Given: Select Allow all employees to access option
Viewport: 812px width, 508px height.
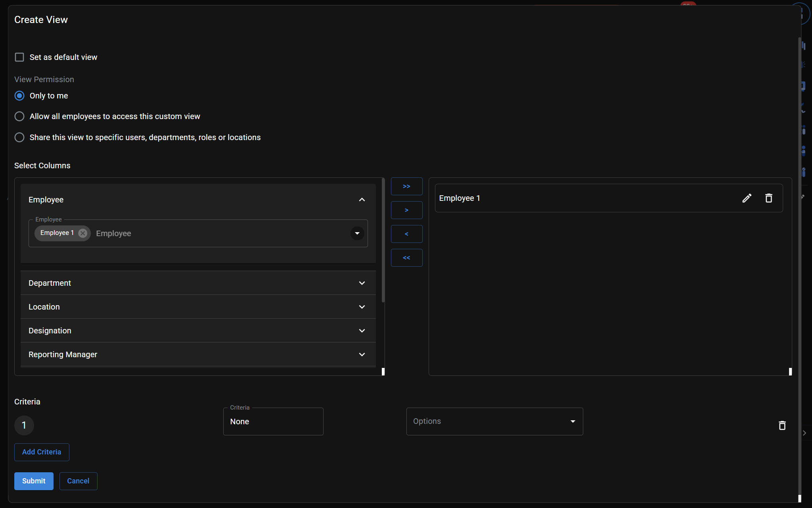Looking at the screenshot, I should (19, 116).
